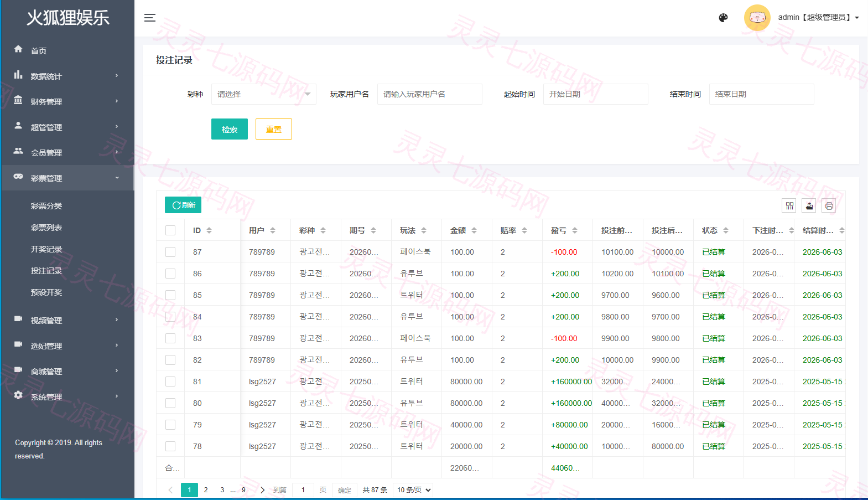
Task: Click the admin avatar picture
Action: [x=757, y=18]
